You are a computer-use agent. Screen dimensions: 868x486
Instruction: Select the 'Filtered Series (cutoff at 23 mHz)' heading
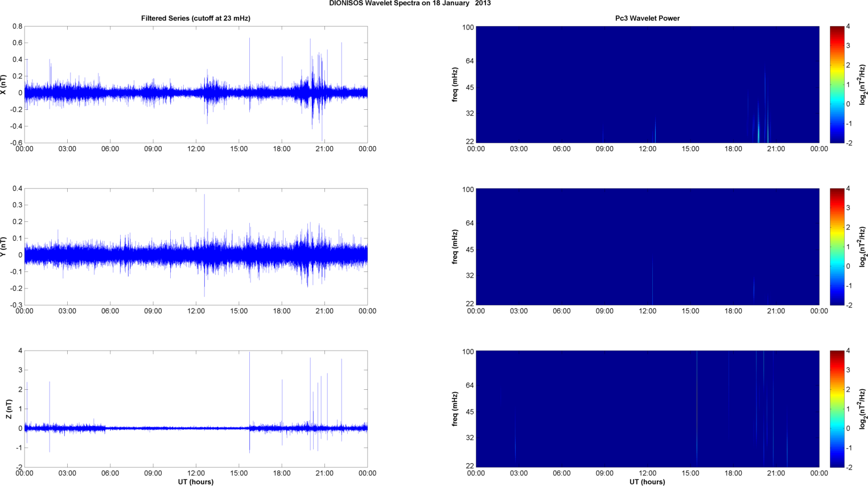coord(196,18)
